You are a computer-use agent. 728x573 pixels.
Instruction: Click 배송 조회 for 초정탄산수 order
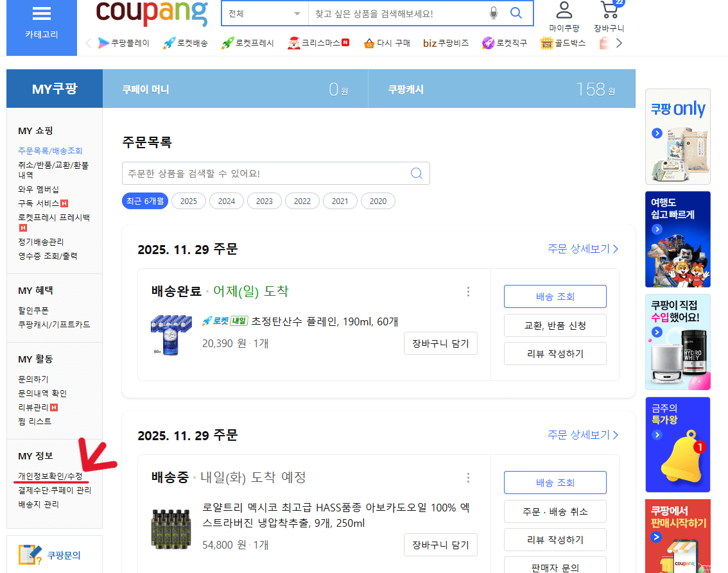[555, 296]
